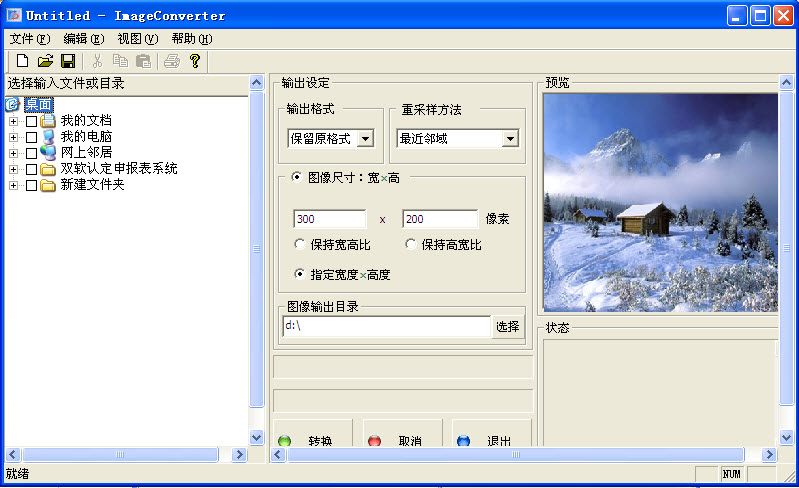Click the Print toolbar icon
The image size is (799, 488).
[172, 61]
